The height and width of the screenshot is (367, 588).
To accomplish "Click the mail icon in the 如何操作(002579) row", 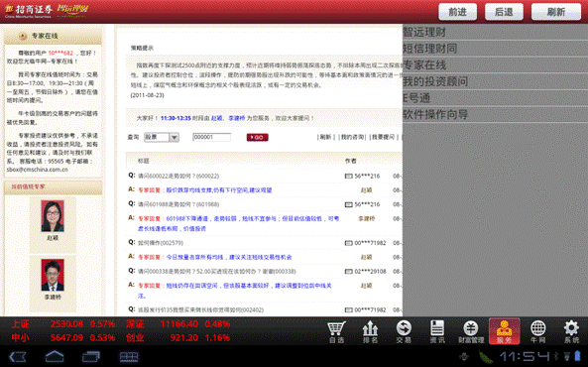I will click(x=348, y=243).
